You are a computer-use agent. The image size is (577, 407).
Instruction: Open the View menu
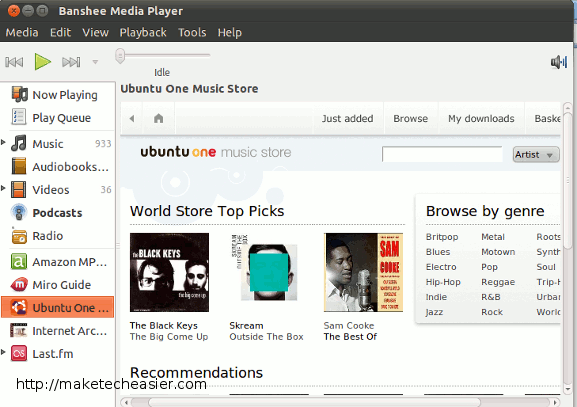[x=95, y=32]
